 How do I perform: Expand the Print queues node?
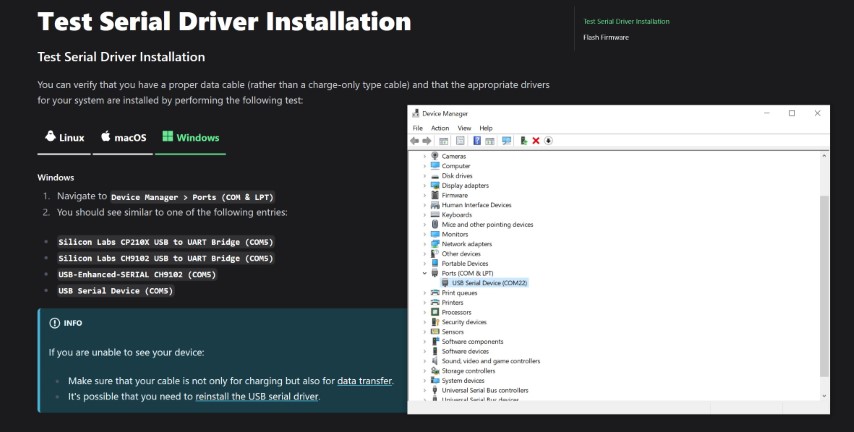(425, 293)
